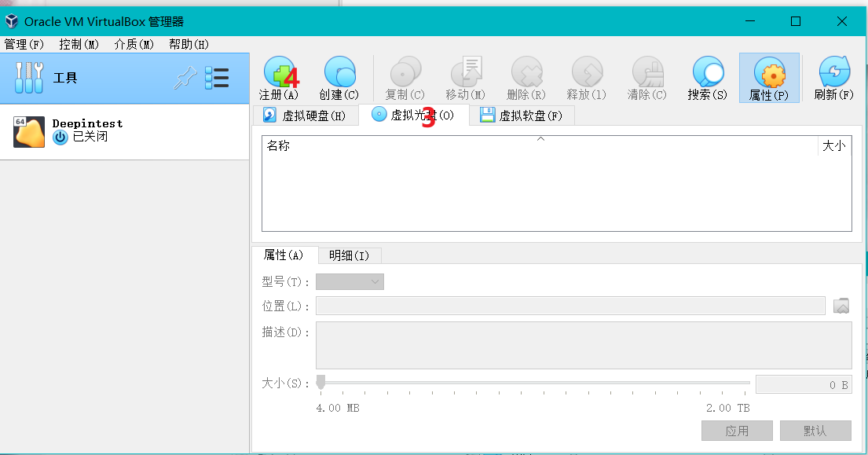
Task: Sort by the 大小 column header
Action: pyautogui.click(x=834, y=145)
